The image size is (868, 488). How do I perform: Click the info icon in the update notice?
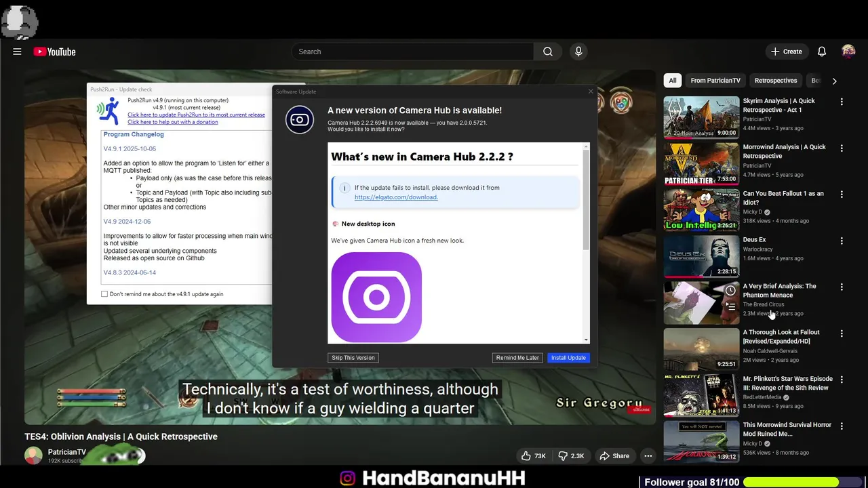(x=344, y=188)
